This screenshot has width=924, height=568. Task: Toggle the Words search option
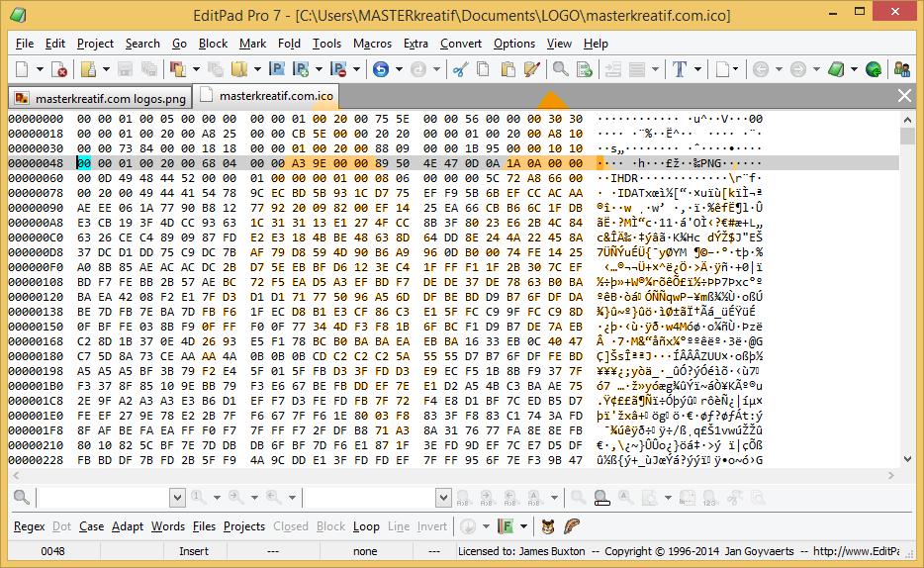point(168,526)
